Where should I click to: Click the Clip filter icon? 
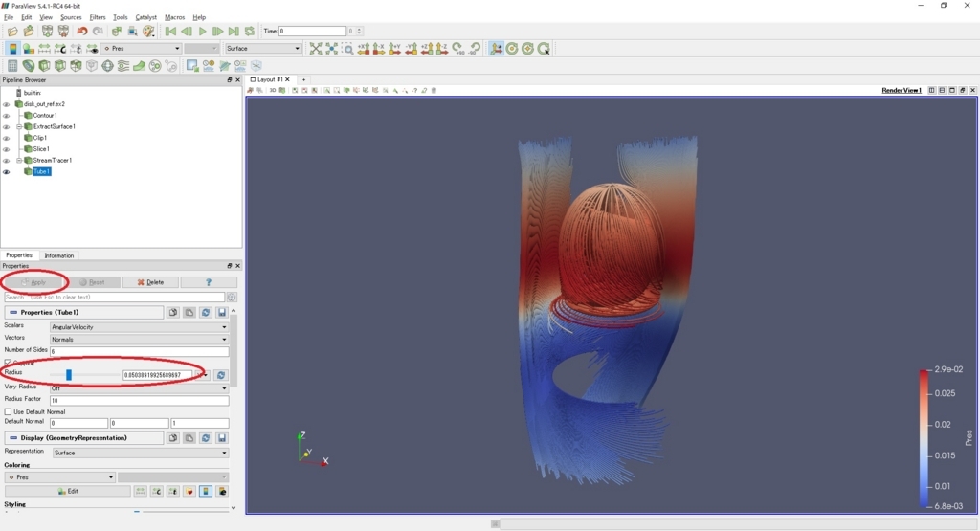(x=44, y=66)
